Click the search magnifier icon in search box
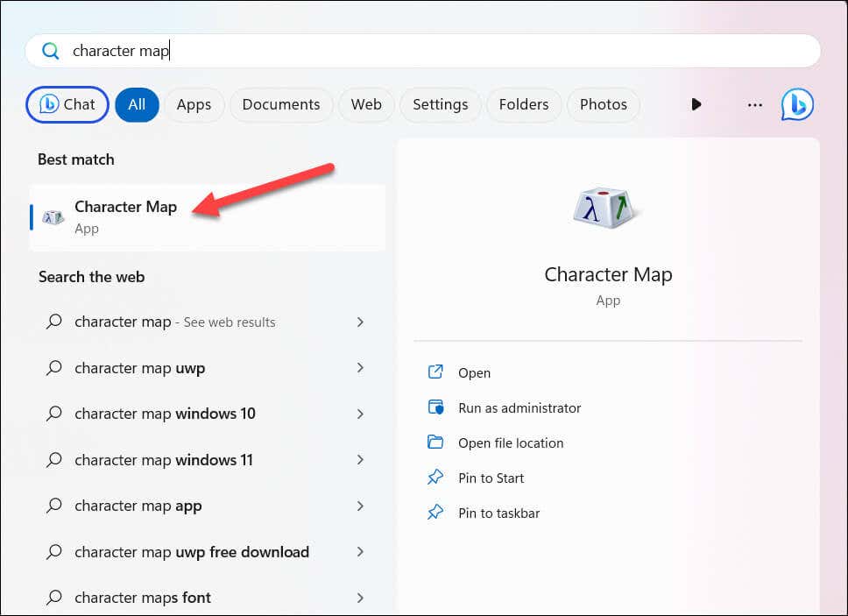 point(50,51)
